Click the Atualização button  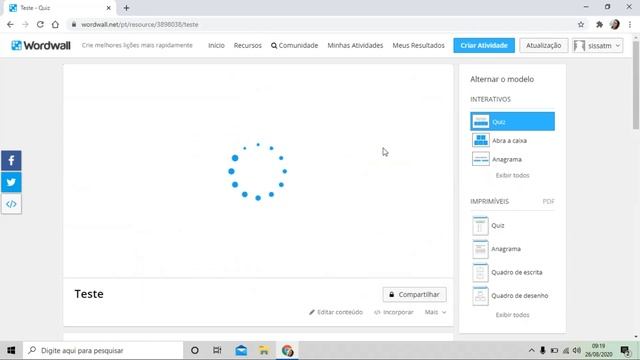pyautogui.click(x=543, y=45)
